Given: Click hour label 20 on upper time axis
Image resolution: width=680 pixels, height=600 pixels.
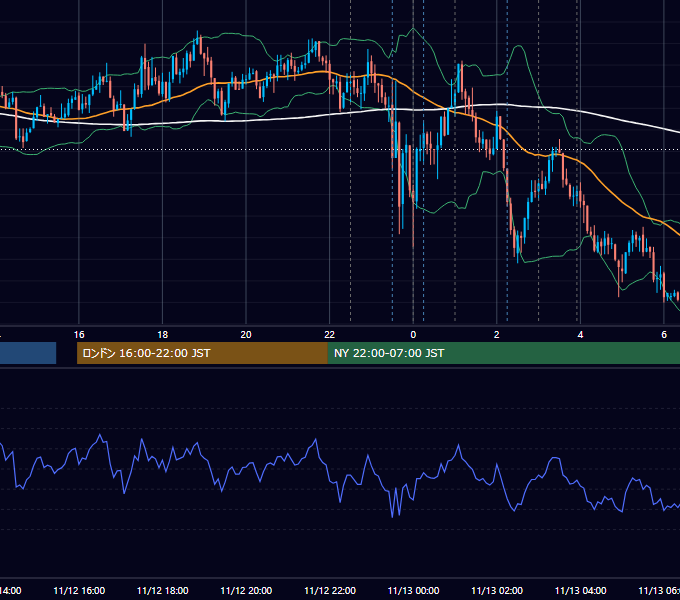Looking at the screenshot, I should (x=246, y=335).
